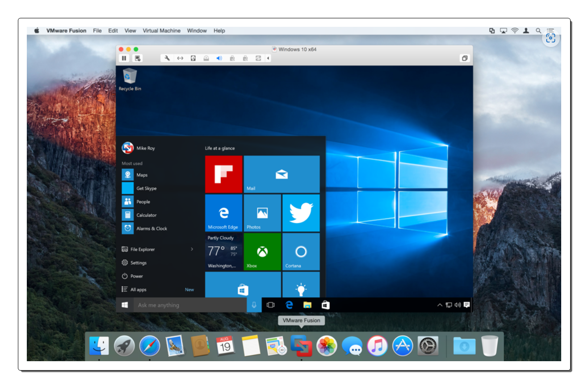Open the Mail tile in the Start menu
This screenshot has height=388, width=588.
[x=281, y=174]
